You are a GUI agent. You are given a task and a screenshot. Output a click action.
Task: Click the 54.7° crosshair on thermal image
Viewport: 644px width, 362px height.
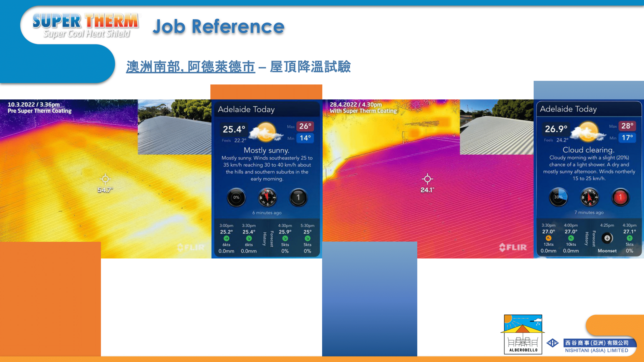coord(105,179)
